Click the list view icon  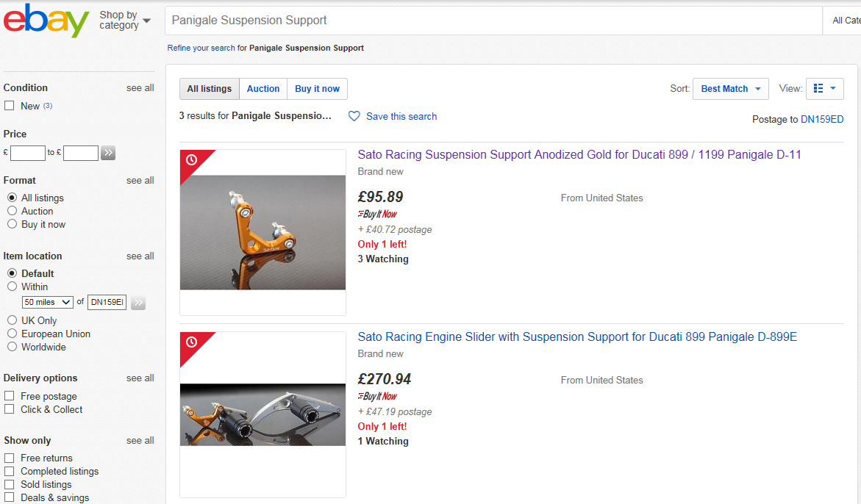[818, 88]
